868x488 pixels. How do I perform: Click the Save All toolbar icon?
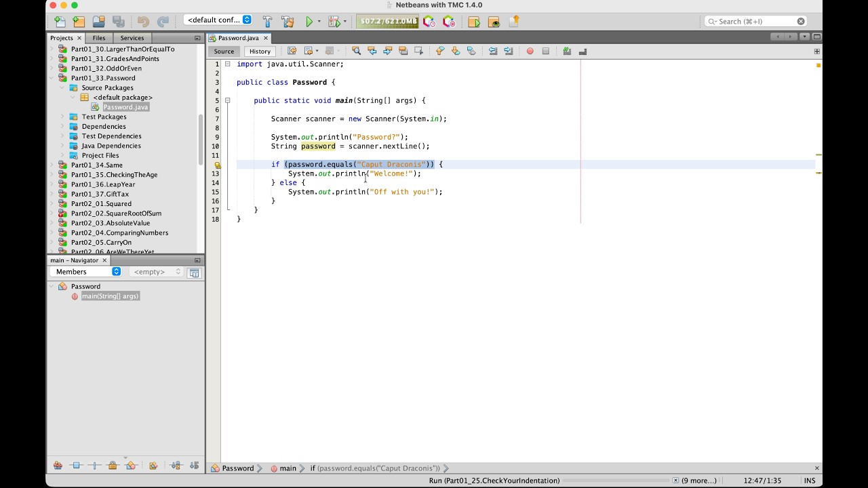[118, 22]
